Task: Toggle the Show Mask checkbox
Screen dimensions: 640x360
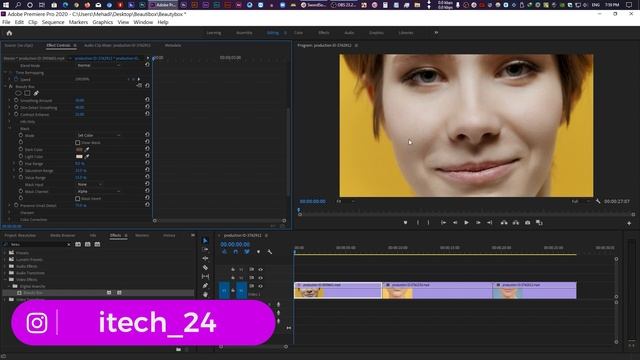Action: click(x=78, y=142)
